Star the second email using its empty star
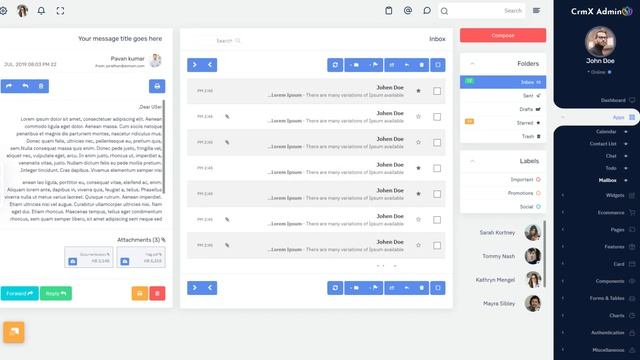 pos(418,117)
